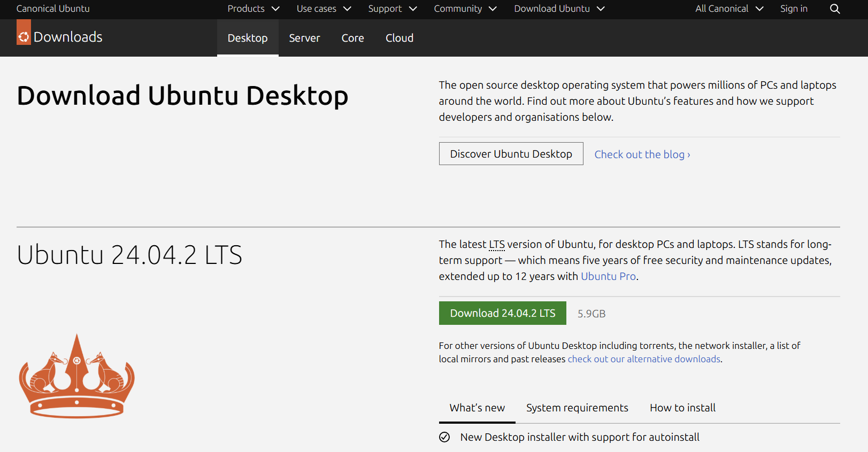Switch to the Server tab
The height and width of the screenshot is (452, 868).
(304, 38)
